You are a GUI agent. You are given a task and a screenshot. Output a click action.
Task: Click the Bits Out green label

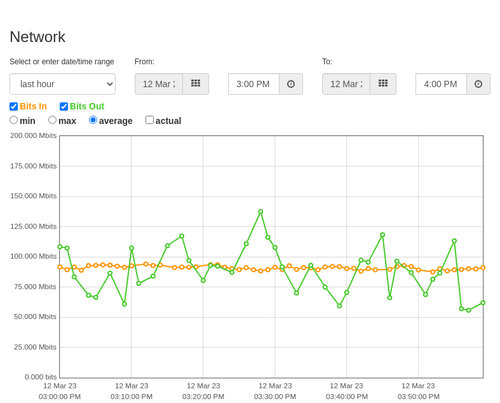pos(87,106)
